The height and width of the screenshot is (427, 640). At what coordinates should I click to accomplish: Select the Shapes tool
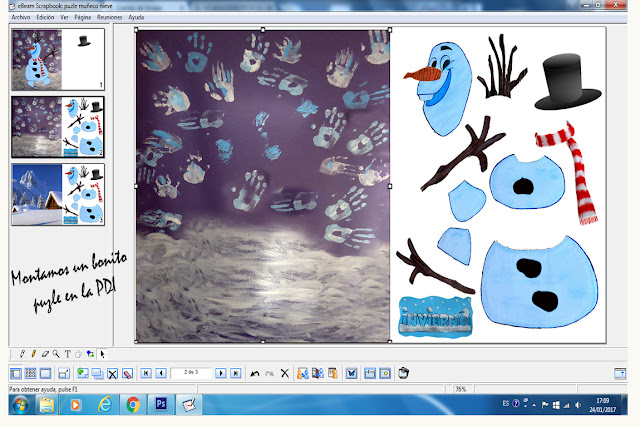point(90,354)
